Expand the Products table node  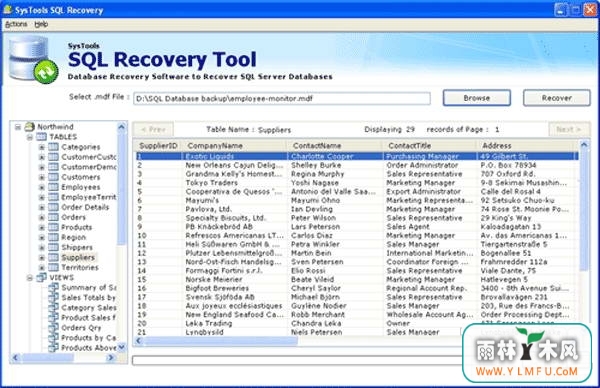(42, 227)
